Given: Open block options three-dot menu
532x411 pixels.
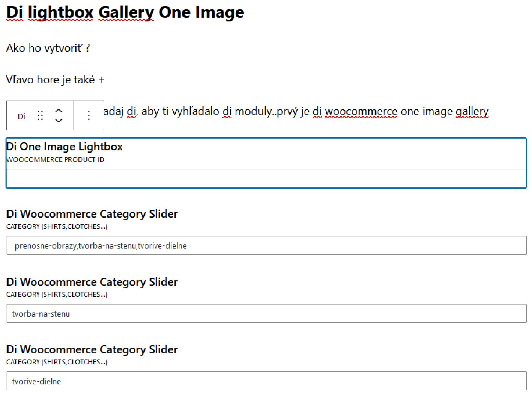Looking at the screenshot, I should point(89,116).
